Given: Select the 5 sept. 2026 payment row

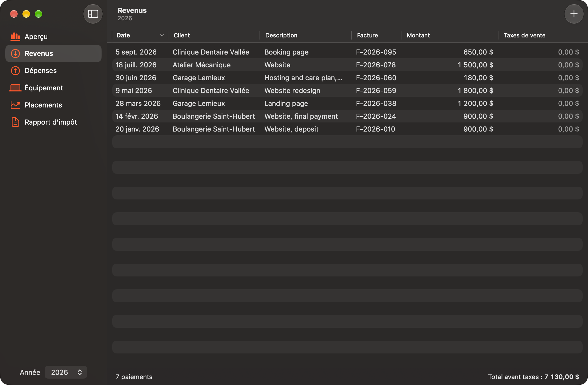Looking at the screenshot, I should pos(347,52).
